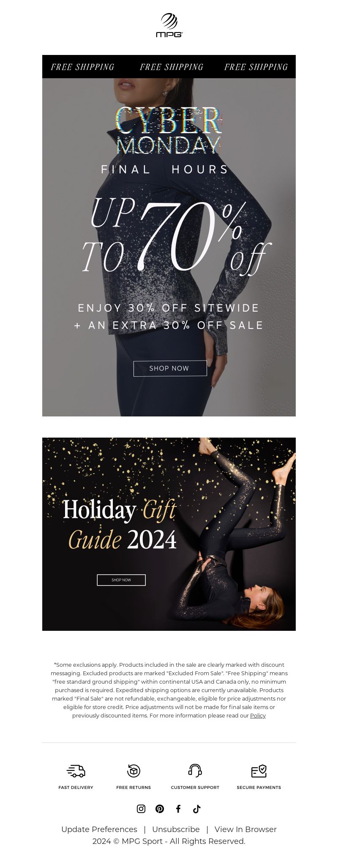Click the Enjoy 30% Off Sitewide text
Viewport: 338px width, 868px height.
tap(169, 308)
